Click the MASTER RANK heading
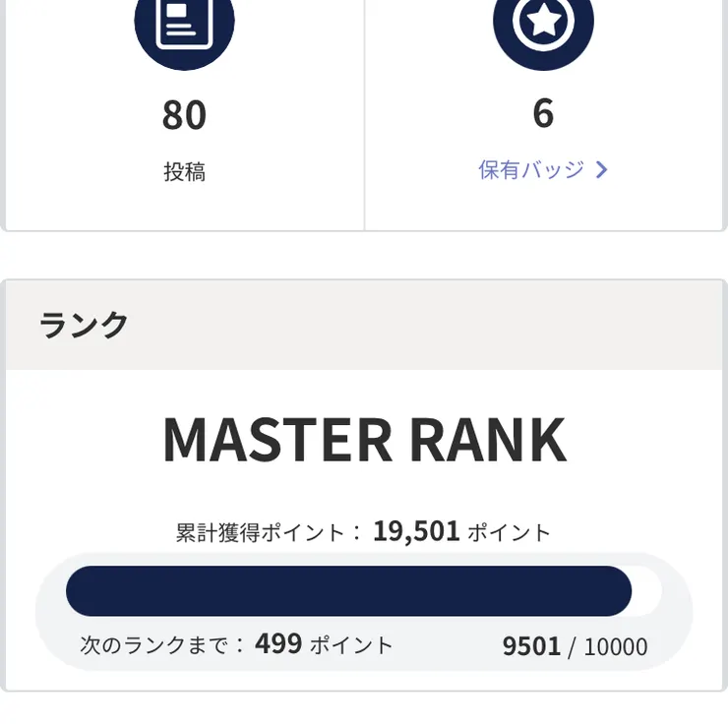The width and height of the screenshot is (728, 728). pyautogui.click(x=364, y=440)
